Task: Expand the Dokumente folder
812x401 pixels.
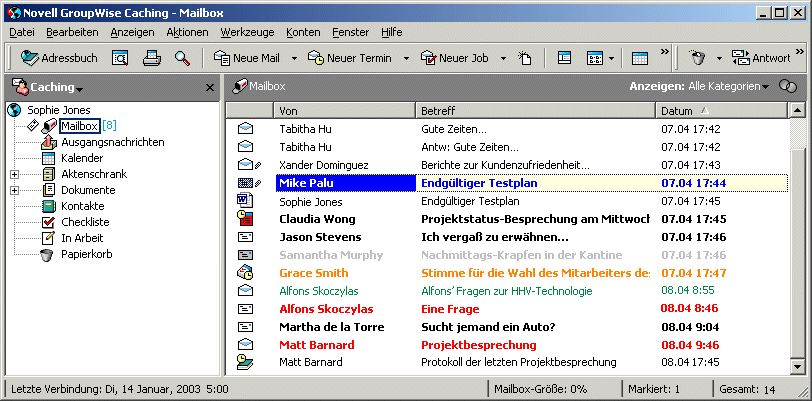Action: tap(14, 190)
